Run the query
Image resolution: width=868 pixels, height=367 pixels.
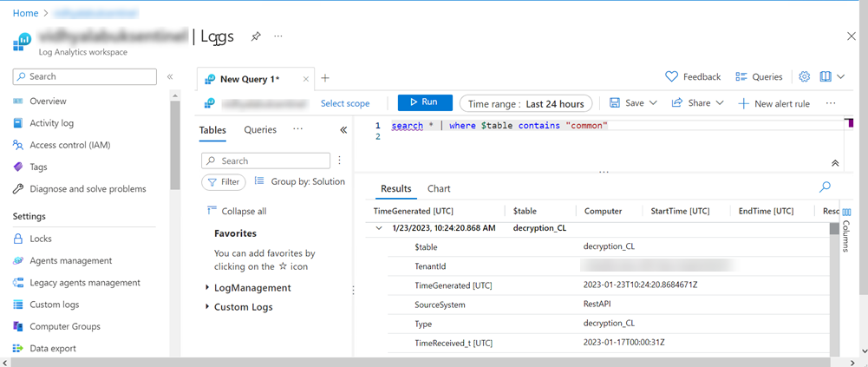pos(425,103)
